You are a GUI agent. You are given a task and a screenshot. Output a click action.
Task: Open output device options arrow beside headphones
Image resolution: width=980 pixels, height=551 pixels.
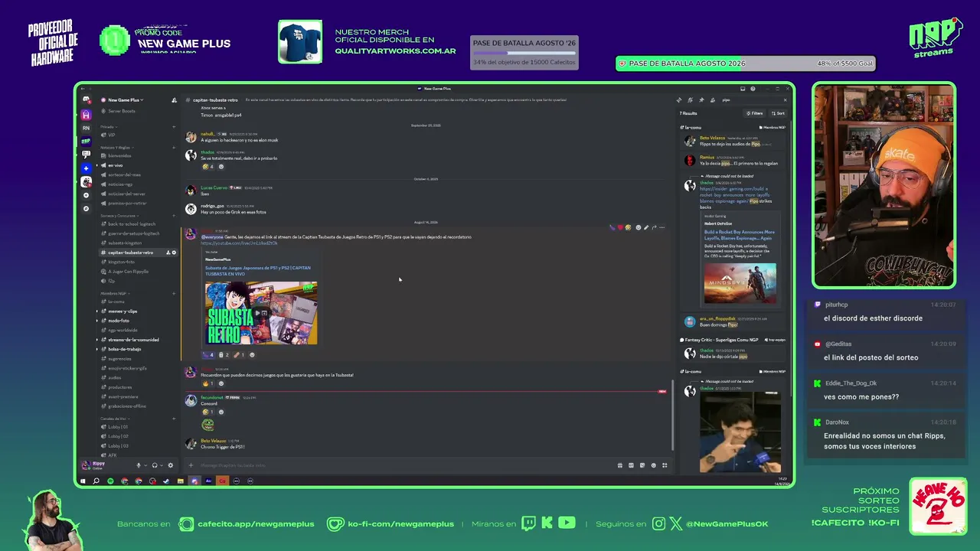[x=162, y=465]
